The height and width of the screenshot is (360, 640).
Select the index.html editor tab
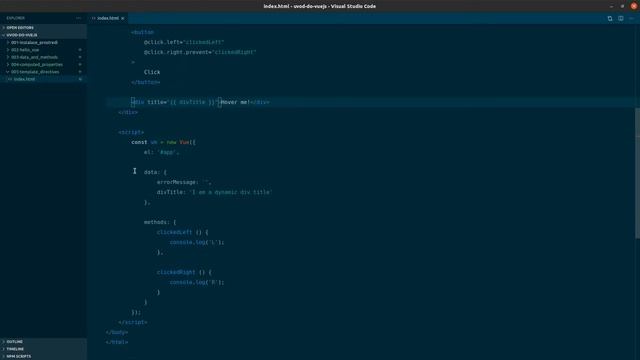pos(108,18)
